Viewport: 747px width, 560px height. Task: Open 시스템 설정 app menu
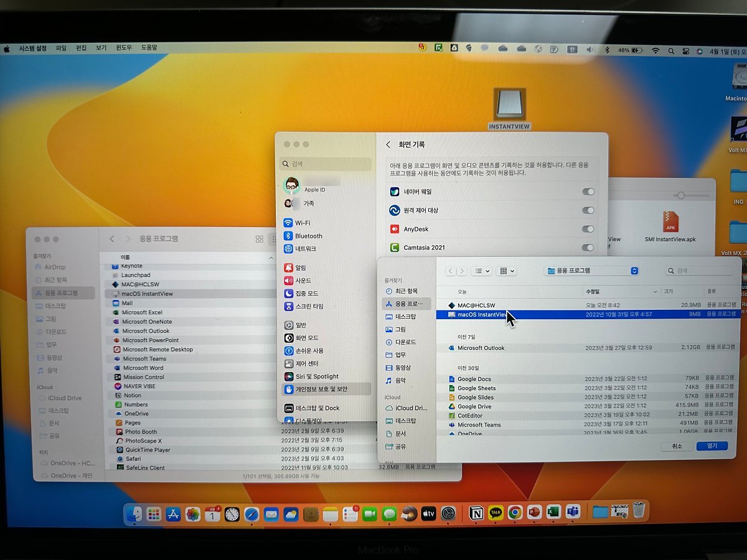coord(32,48)
